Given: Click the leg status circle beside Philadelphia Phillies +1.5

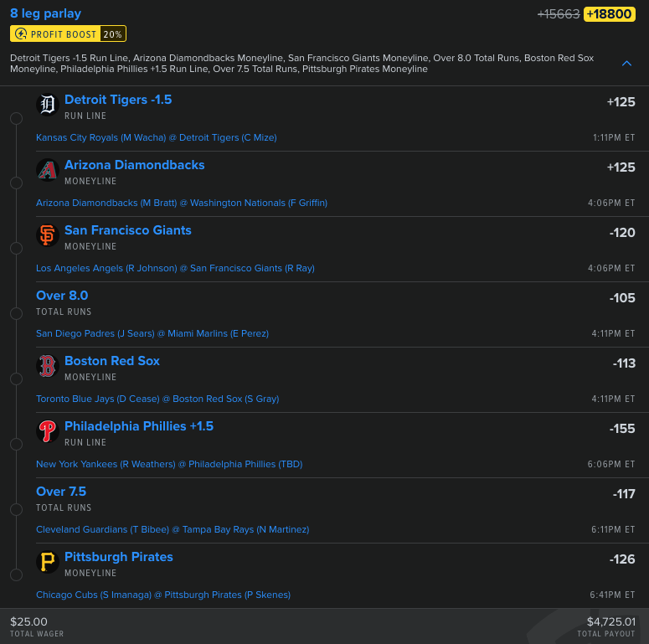Looking at the screenshot, I should [x=16, y=445].
